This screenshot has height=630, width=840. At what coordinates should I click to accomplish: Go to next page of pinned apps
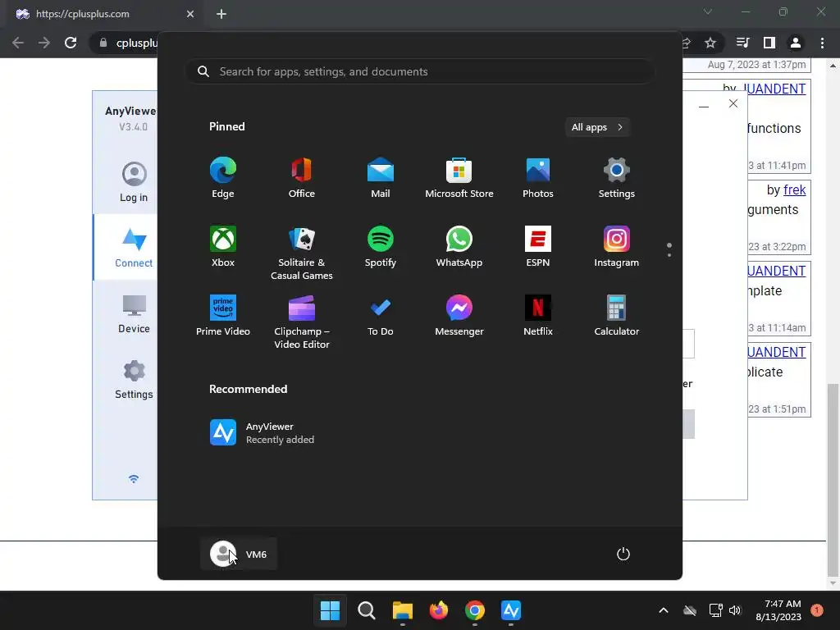coord(669,254)
